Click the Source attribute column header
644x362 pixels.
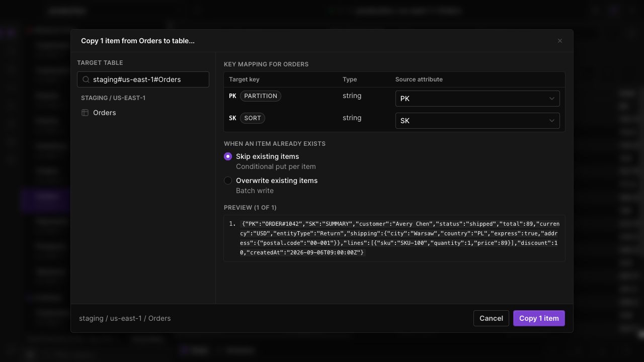pyautogui.click(x=419, y=79)
